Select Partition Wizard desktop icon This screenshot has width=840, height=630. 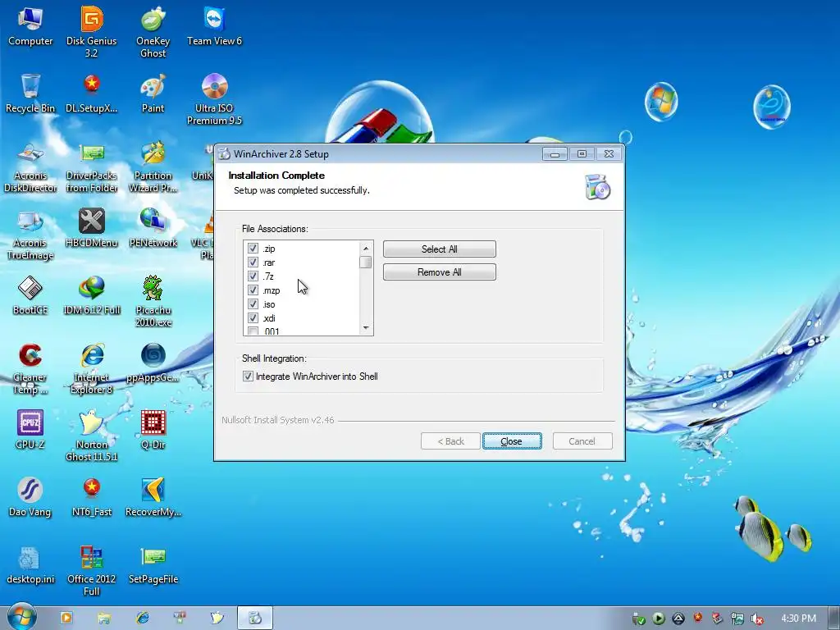click(x=153, y=167)
